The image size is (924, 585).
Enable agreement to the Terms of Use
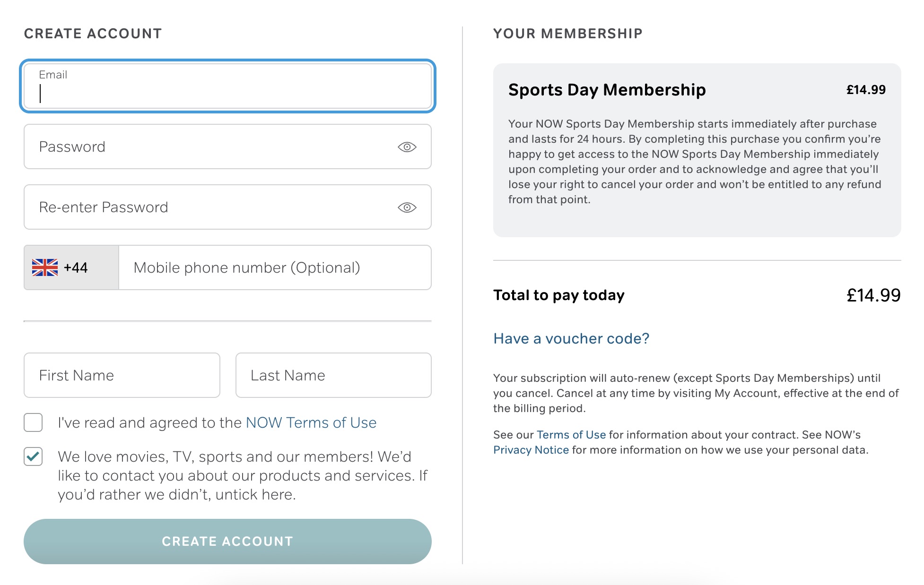pyautogui.click(x=33, y=422)
